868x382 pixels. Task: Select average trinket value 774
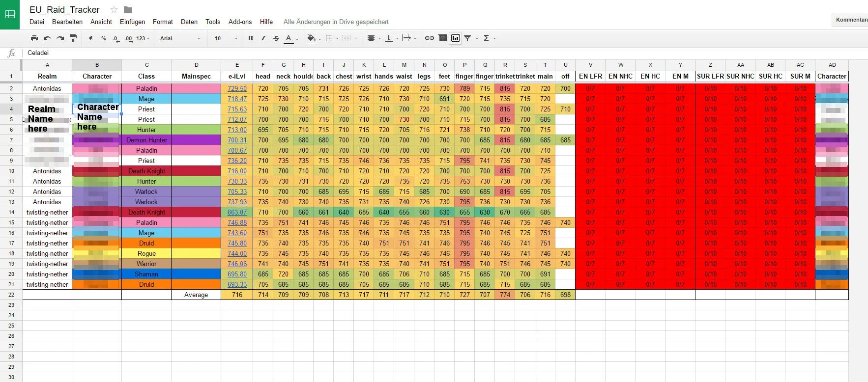(505, 295)
